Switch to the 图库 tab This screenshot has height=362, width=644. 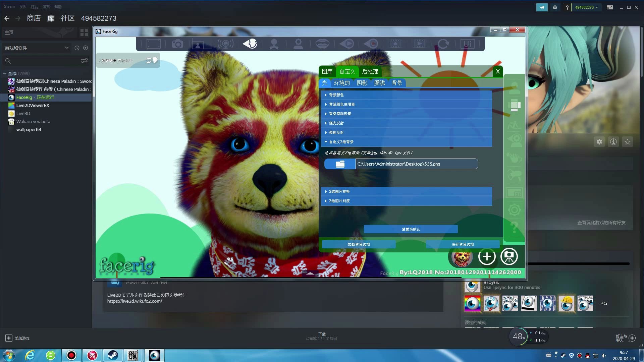[x=327, y=71]
